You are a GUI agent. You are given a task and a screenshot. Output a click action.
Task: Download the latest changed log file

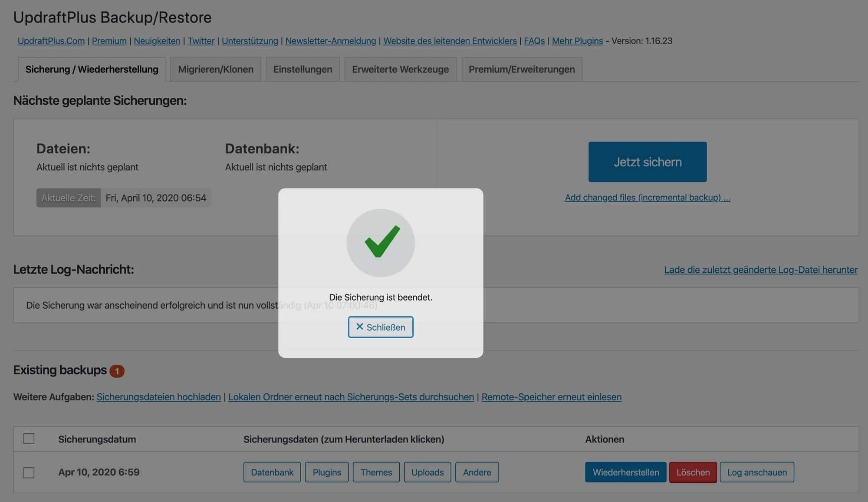tap(760, 269)
